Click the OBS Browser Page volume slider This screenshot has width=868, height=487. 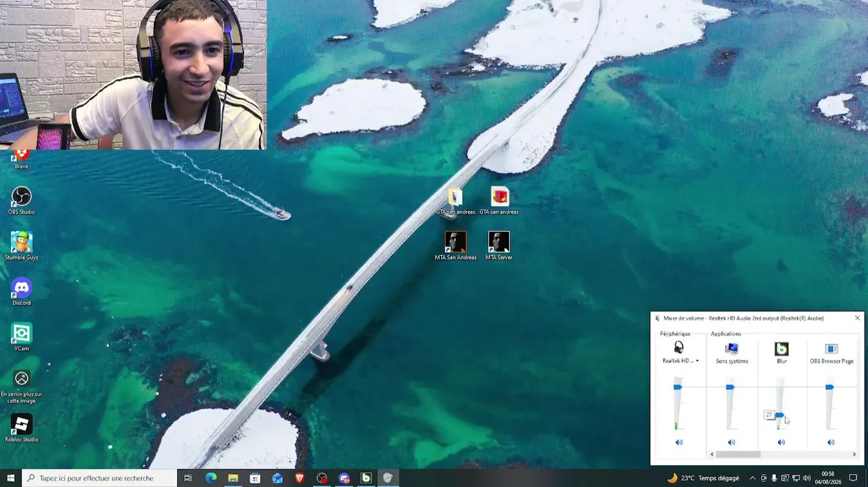[x=829, y=387]
